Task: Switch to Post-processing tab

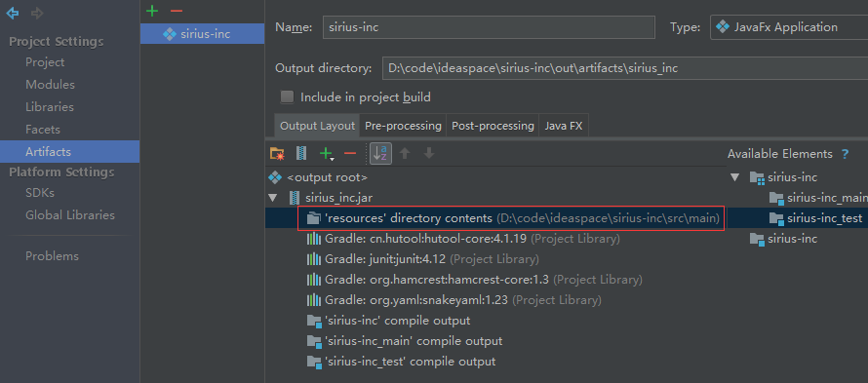Action: pos(493,126)
